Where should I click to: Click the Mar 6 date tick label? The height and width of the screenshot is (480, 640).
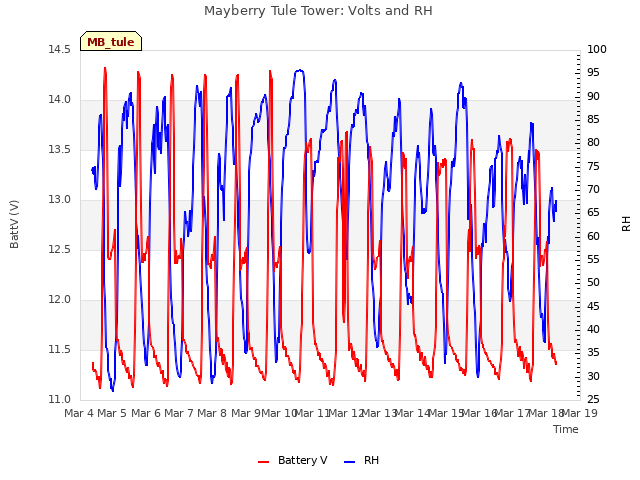tap(146, 413)
